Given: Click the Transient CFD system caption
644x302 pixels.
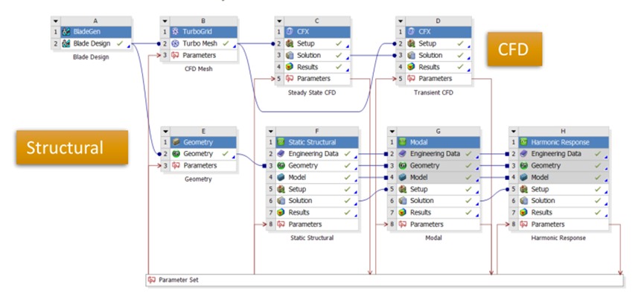Looking at the screenshot, I should pos(434,93).
